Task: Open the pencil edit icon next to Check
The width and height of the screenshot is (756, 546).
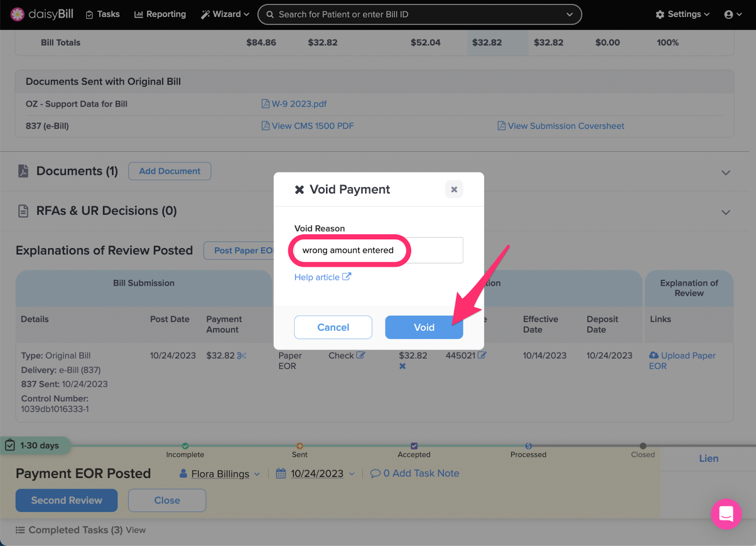Action: 361,355
